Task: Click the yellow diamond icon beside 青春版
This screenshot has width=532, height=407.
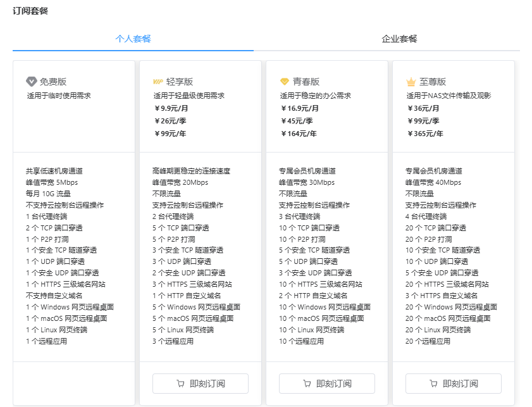Action: coord(284,82)
